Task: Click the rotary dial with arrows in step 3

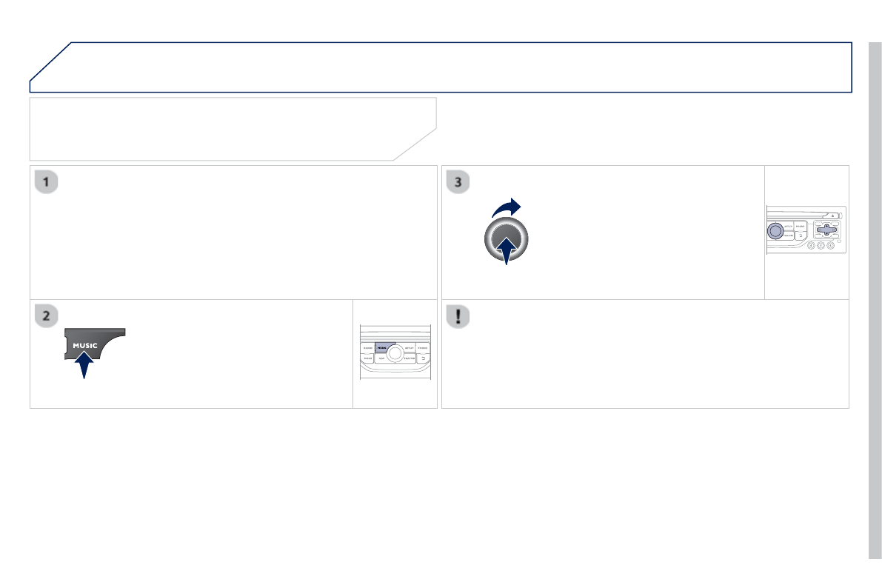Action: click(x=507, y=240)
